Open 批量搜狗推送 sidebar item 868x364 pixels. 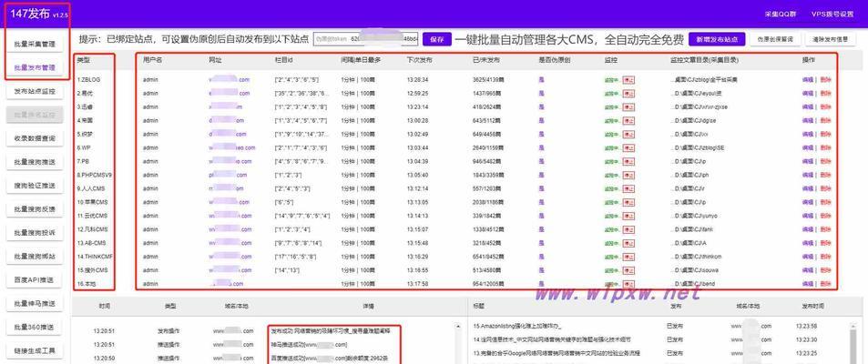pos(35,162)
